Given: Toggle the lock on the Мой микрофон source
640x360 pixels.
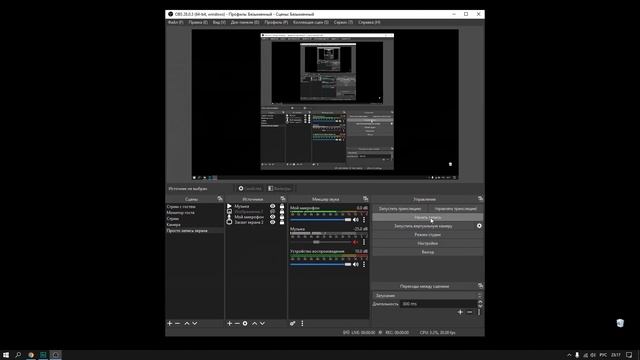Looking at the screenshot, I should (282, 217).
